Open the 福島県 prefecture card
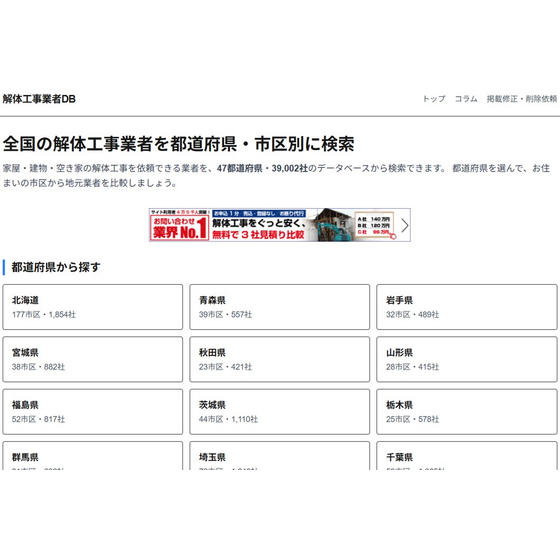Screen dimensions: 560x560 tap(92, 412)
